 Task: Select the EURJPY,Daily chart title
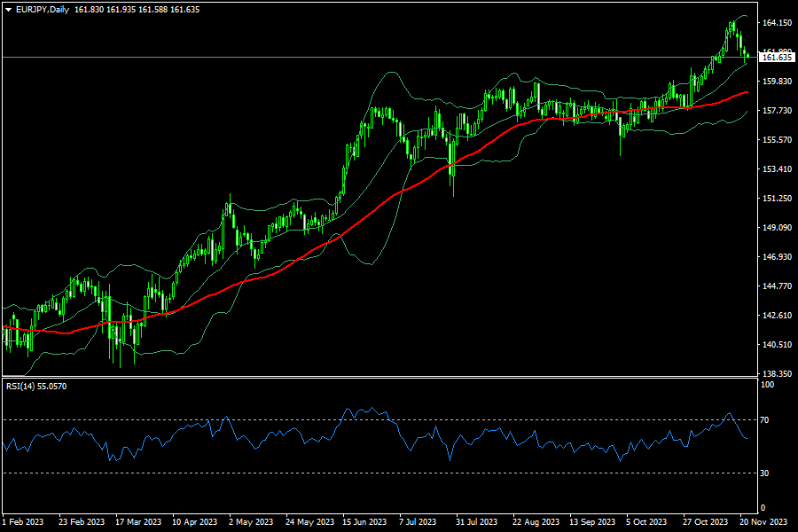(43, 10)
